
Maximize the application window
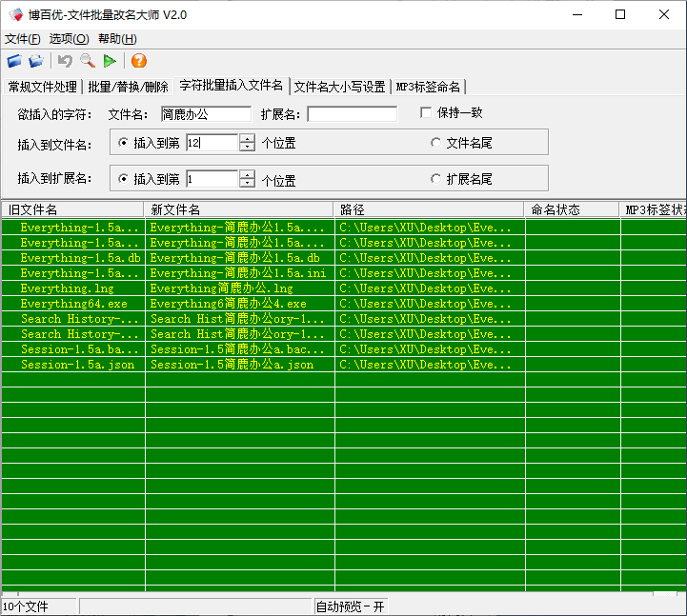(620, 15)
